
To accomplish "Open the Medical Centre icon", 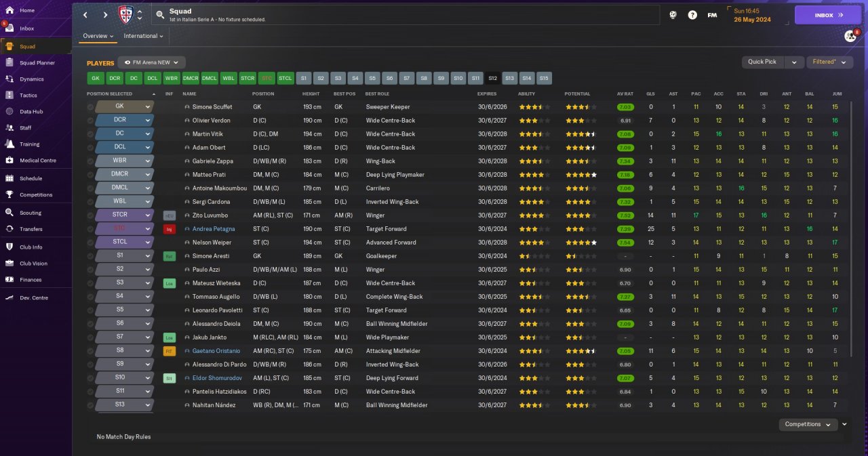I will click(9, 161).
